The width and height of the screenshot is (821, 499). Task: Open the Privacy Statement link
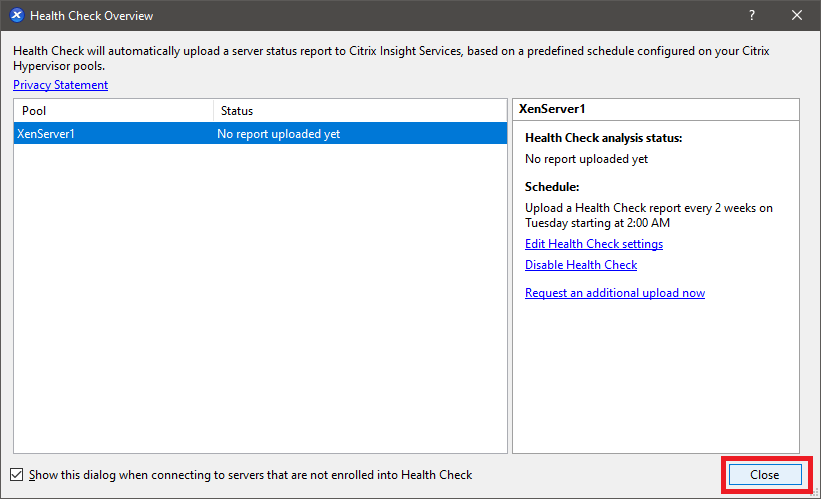pos(60,85)
